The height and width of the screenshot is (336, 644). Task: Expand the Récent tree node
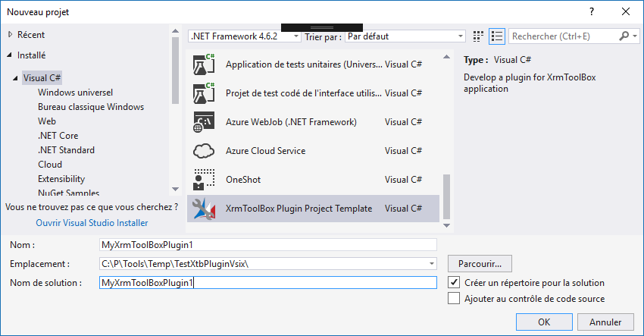[x=11, y=35]
